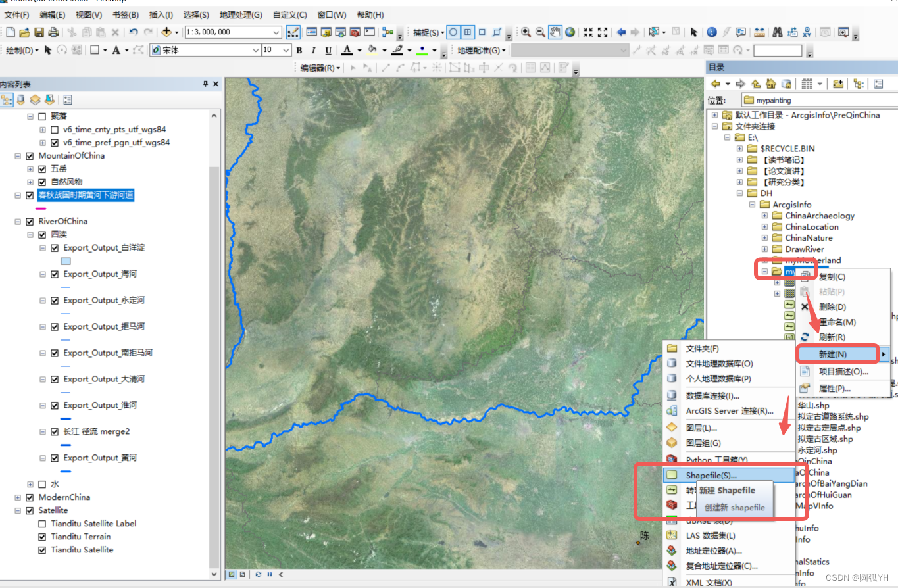The height and width of the screenshot is (588, 898).
Task: Click the yellow fill color bucket swatch
Action: click(x=372, y=50)
